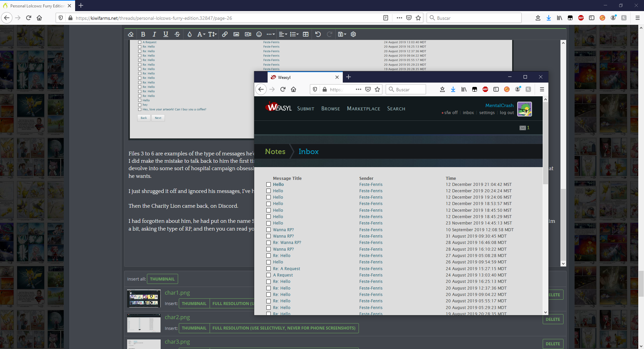Check the Hello note from 23 November 2019
Image resolution: width=644 pixels, height=349 pixels.
268,223
